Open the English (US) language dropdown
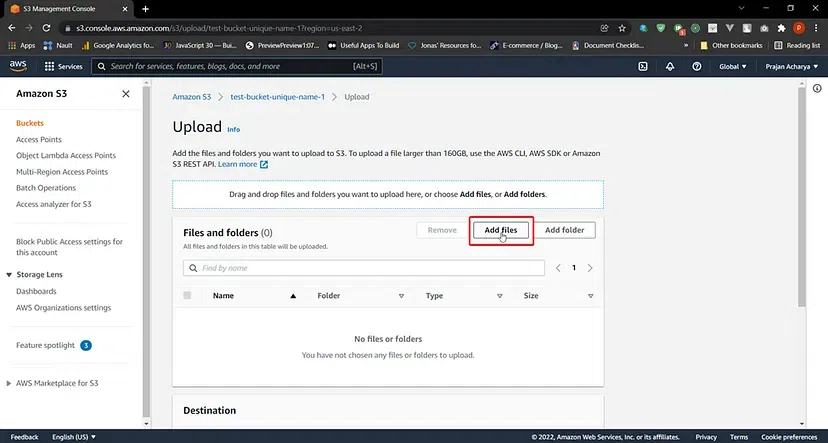The width and height of the screenshot is (828, 443). pyautogui.click(x=74, y=437)
